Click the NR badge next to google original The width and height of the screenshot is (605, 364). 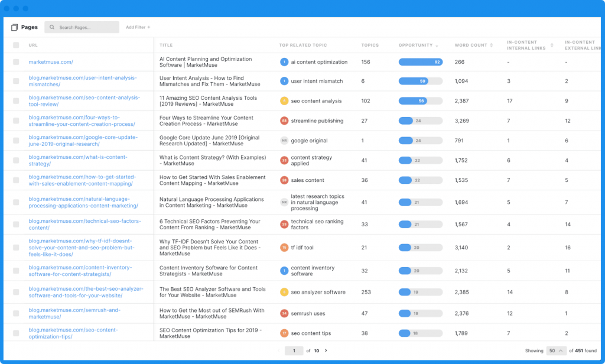[284, 141]
